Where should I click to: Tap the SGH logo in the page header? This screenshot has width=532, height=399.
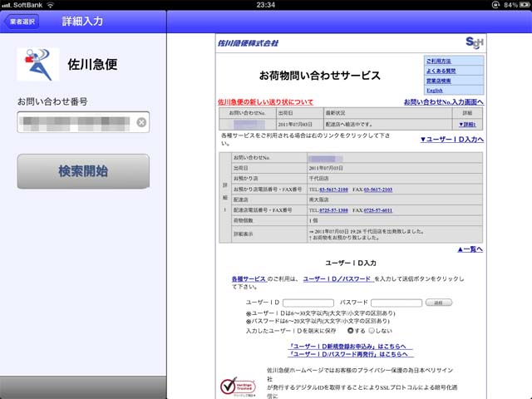(x=475, y=43)
